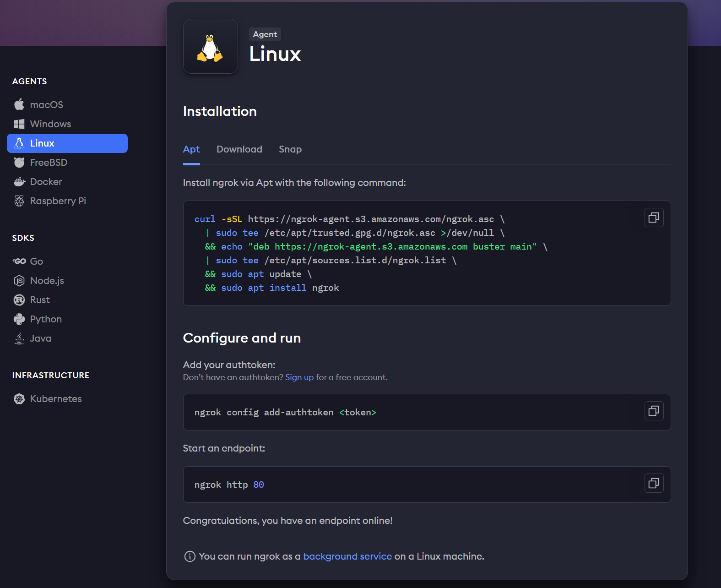Viewport: 721px width, 588px height.
Task: Select Linux in the agents list
Action: pos(67,143)
